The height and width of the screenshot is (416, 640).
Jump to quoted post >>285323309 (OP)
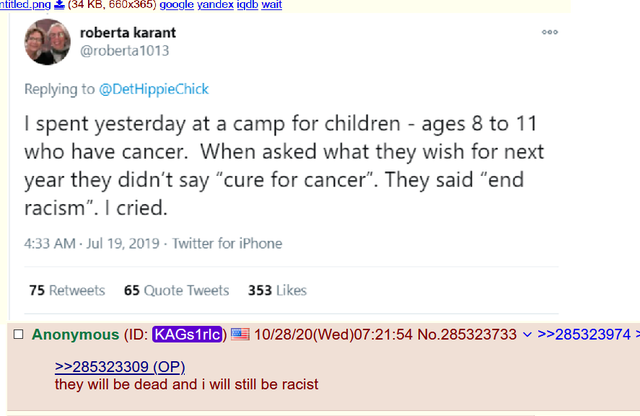pos(119,366)
